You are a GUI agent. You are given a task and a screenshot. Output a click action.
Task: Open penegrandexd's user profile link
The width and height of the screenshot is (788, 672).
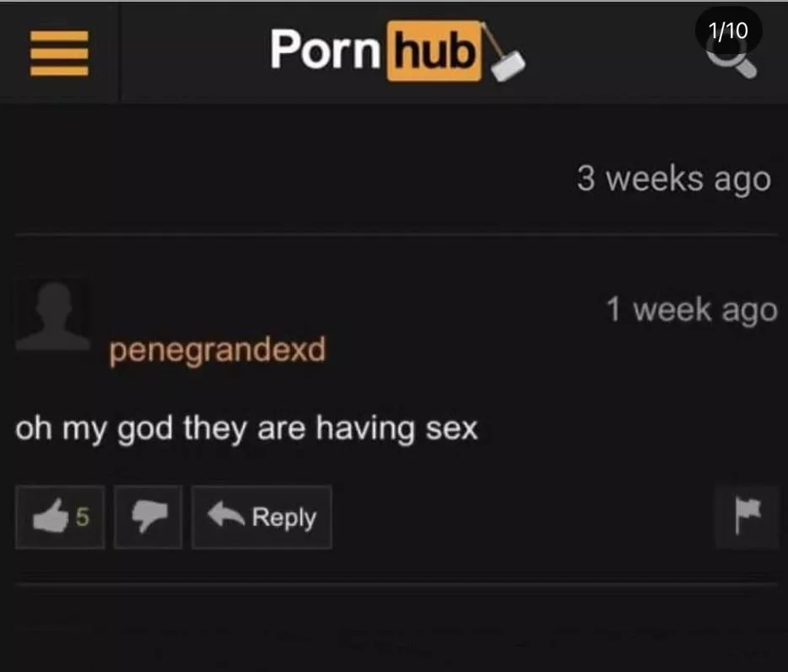coord(218,350)
